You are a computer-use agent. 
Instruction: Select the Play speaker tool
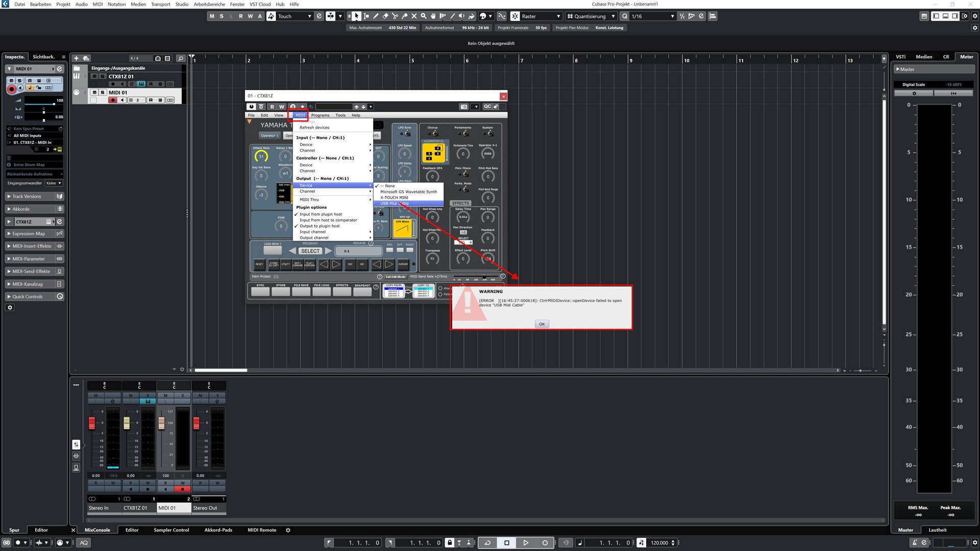click(461, 16)
